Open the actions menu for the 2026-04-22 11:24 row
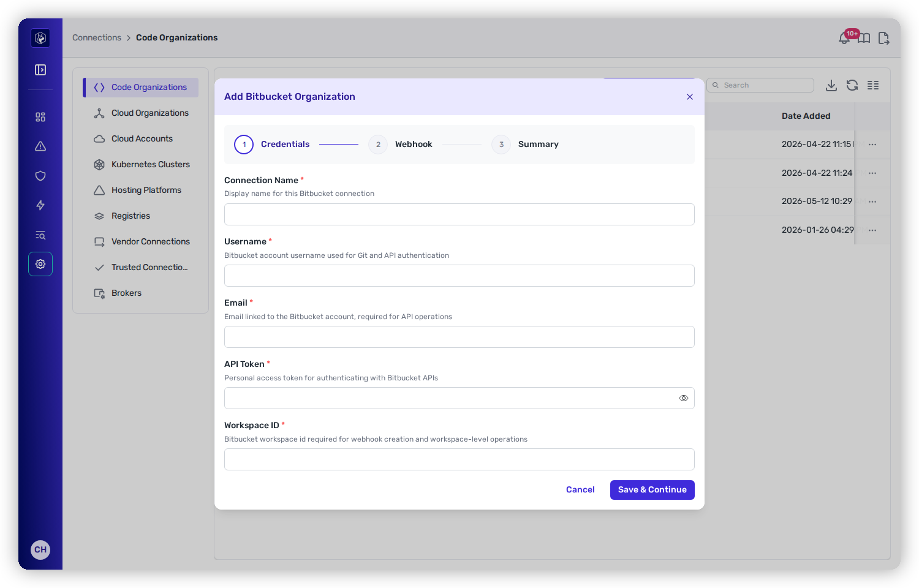The width and height of the screenshot is (919, 588). click(x=872, y=173)
